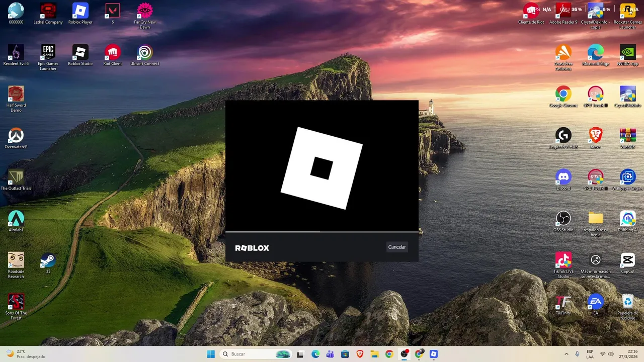The image size is (644, 362).
Task: Open the 22°C weather widget
Action: click(x=26, y=354)
